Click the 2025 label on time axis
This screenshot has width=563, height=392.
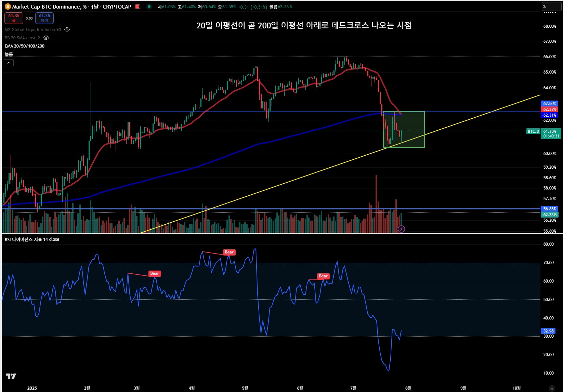pos(32,388)
